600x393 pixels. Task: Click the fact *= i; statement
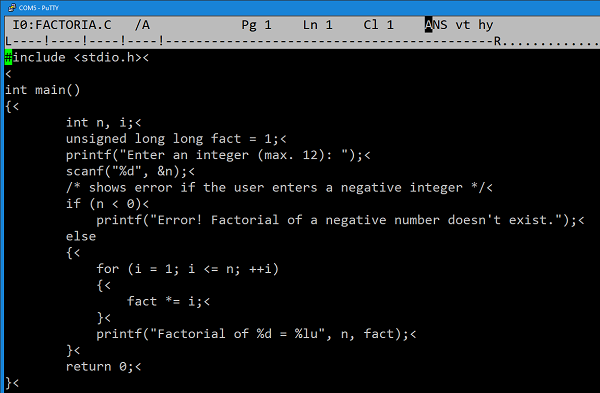tap(165, 302)
